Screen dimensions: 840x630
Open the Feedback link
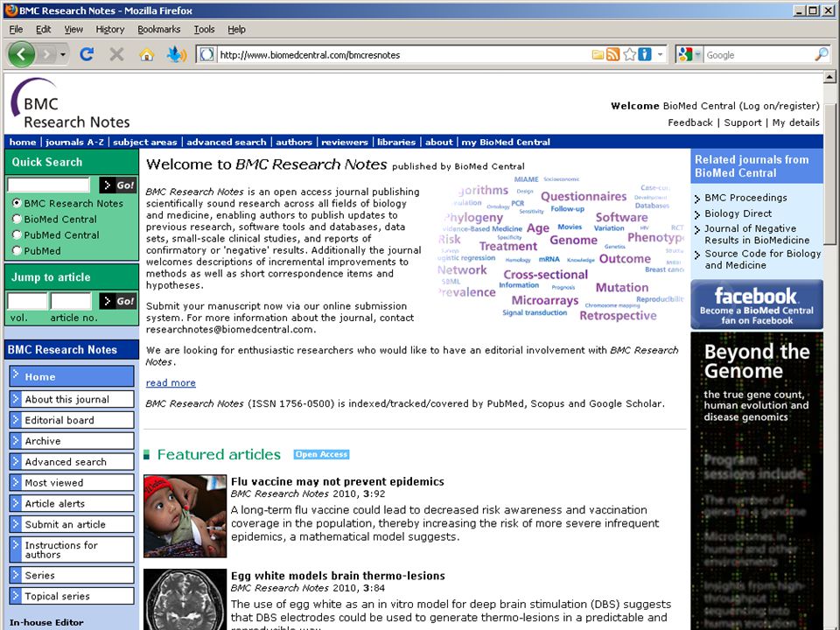point(690,122)
